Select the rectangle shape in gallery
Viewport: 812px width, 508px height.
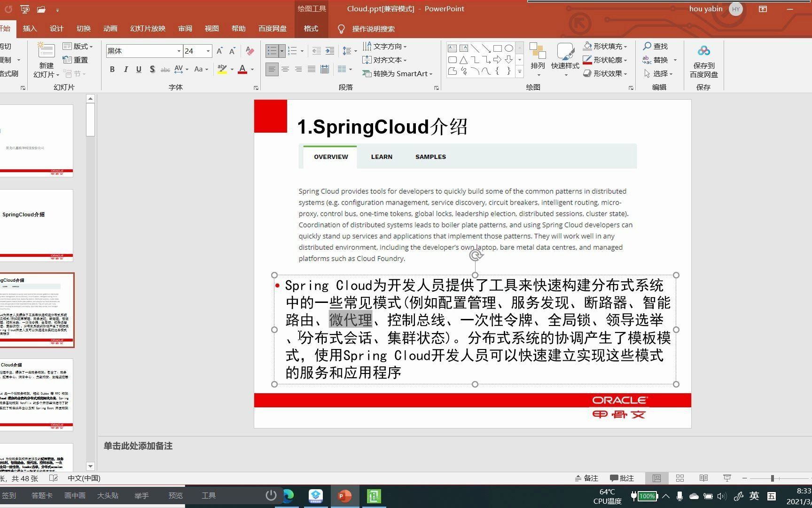pyautogui.click(x=497, y=48)
